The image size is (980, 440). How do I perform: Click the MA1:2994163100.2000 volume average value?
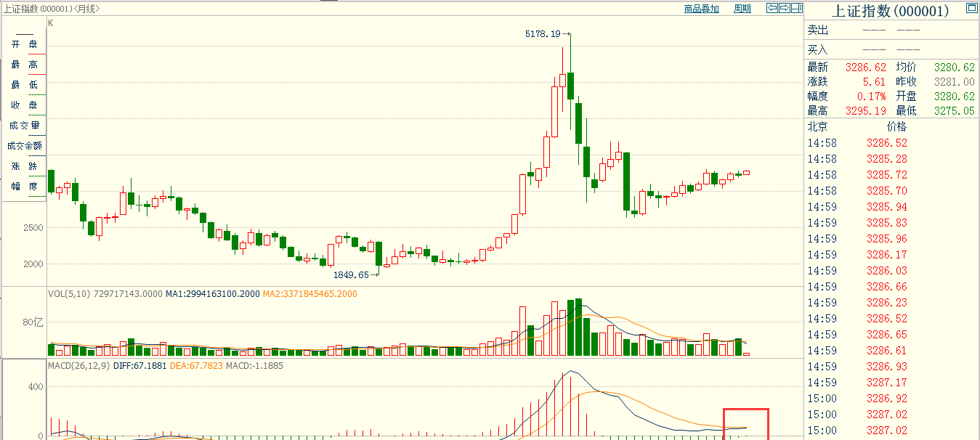[x=211, y=294]
